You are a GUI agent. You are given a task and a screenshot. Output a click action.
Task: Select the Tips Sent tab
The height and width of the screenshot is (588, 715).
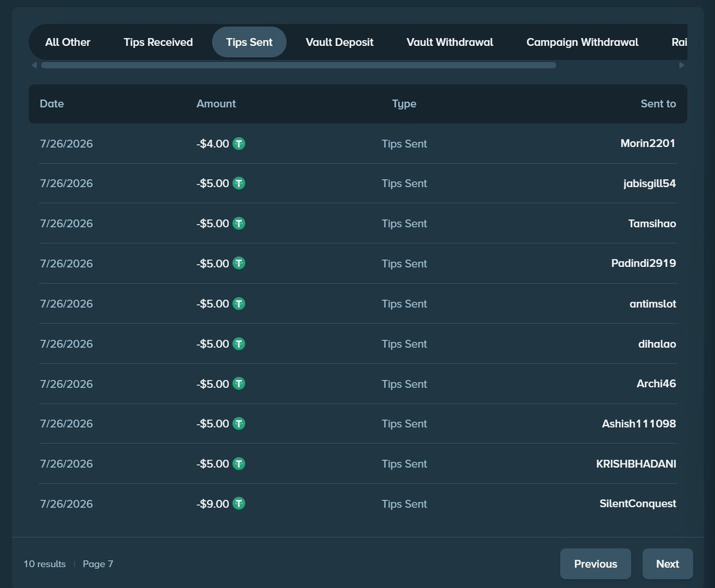point(249,42)
